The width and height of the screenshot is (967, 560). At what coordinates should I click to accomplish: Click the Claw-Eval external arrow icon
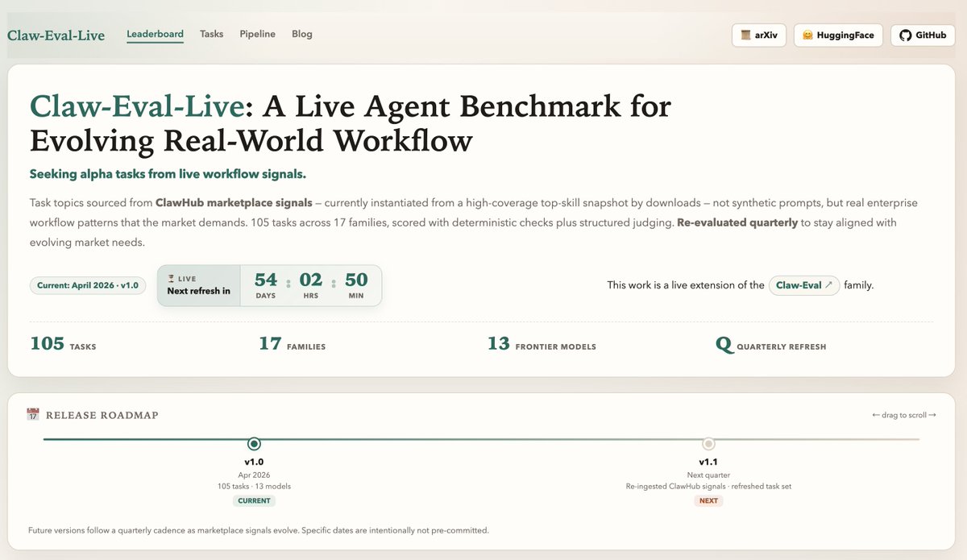828,285
